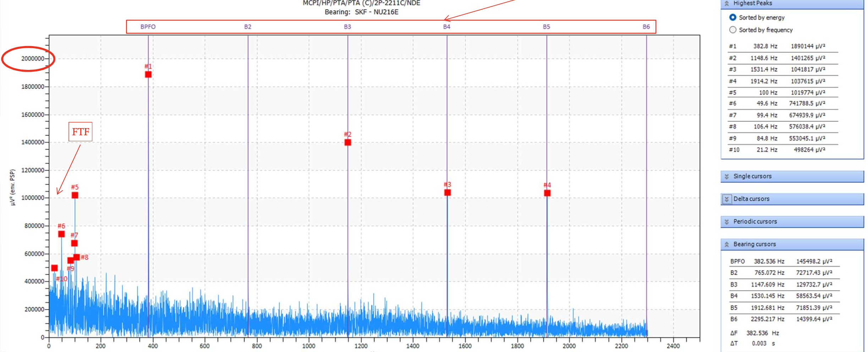Select the Sorted by energy radio button
This screenshot has width=868, height=352.
pyautogui.click(x=733, y=17)
